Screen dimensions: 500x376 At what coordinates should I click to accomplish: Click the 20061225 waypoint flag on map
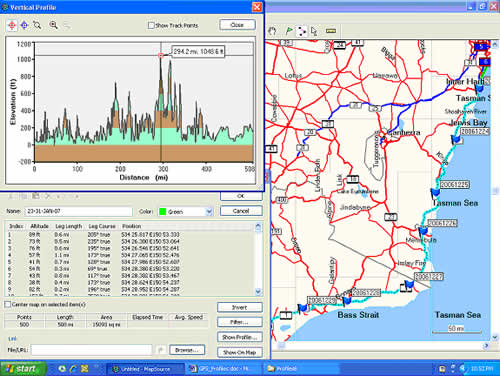point(435,192)
